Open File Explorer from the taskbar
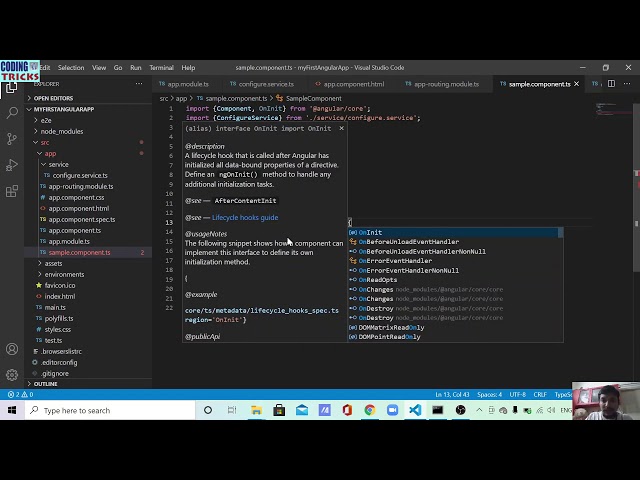The width and height of the screenshot is (640, 480). click(x=256, y=410)
